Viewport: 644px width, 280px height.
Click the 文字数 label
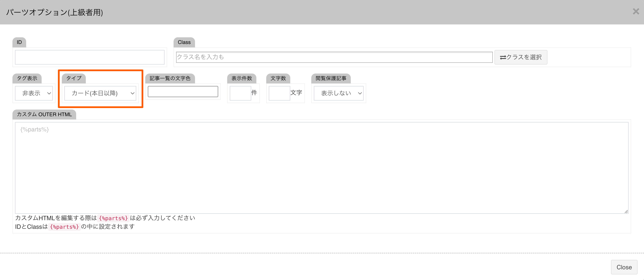(x=278, y=78)
